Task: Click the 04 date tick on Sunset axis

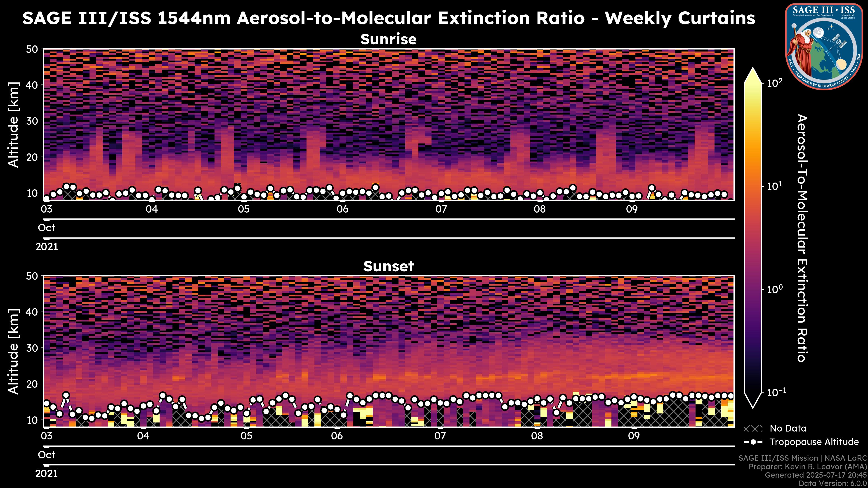Action: pos(143,436)
